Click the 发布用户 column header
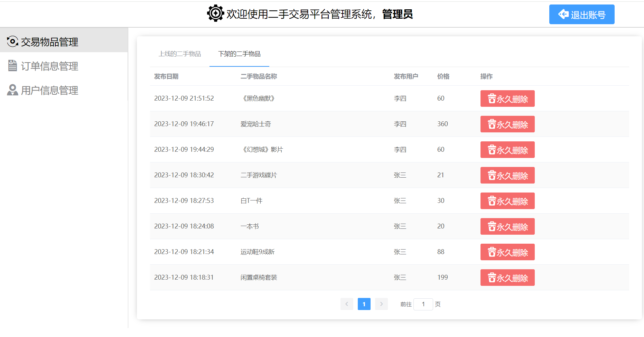The height and width of the screenshot is (337, 644). coord(406,76)
